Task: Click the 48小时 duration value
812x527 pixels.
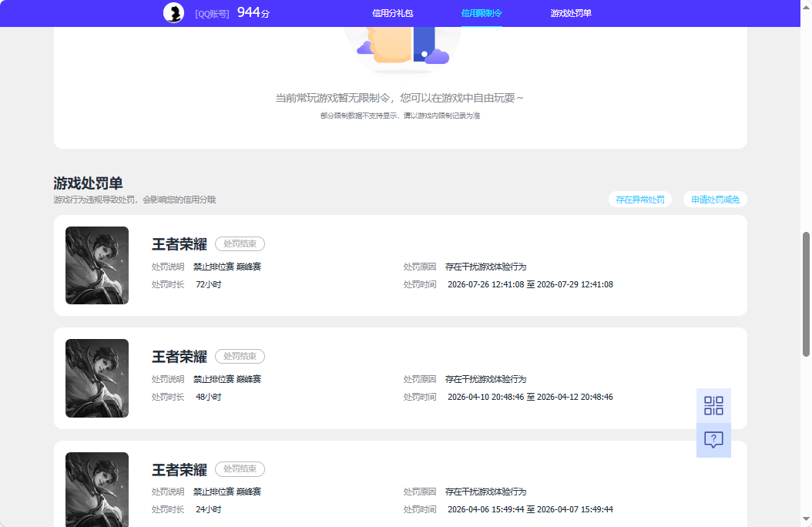Action: [209, 397]
